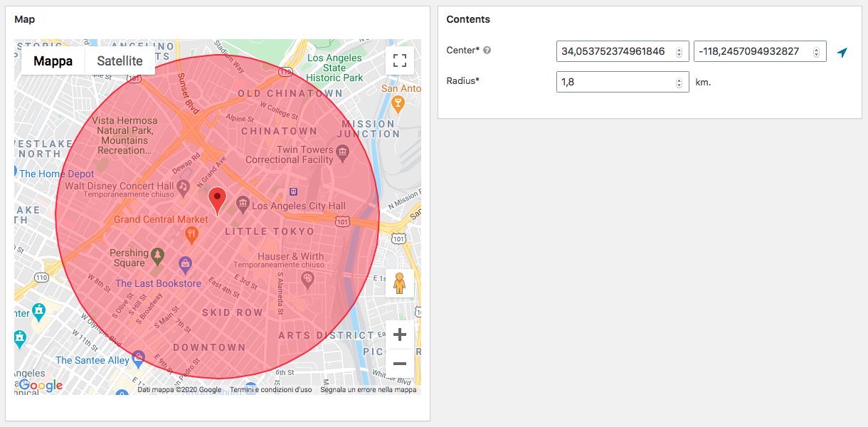Adjust radius using its stepper arrows
Viewport: 868px width, 427px height.
point(679,82)
